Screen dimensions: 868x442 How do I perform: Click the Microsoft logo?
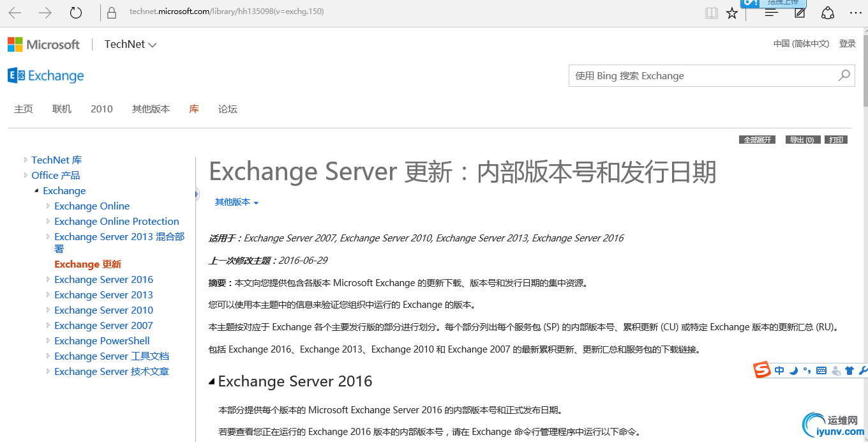click(43, 44)
